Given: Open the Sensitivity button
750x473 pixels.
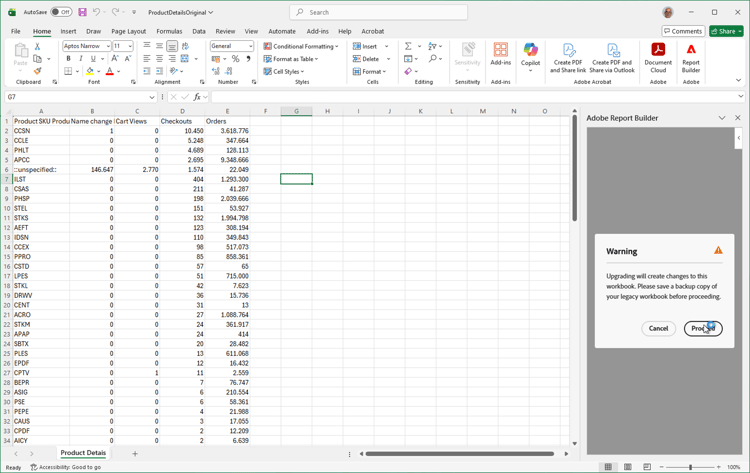Looking at the screenshot, I should [x=467, y=57].
